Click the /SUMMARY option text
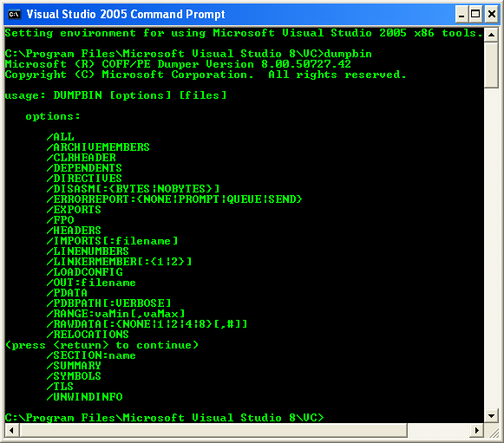The width and height of the screenshot is (504, 443). [x=74, y=366]
